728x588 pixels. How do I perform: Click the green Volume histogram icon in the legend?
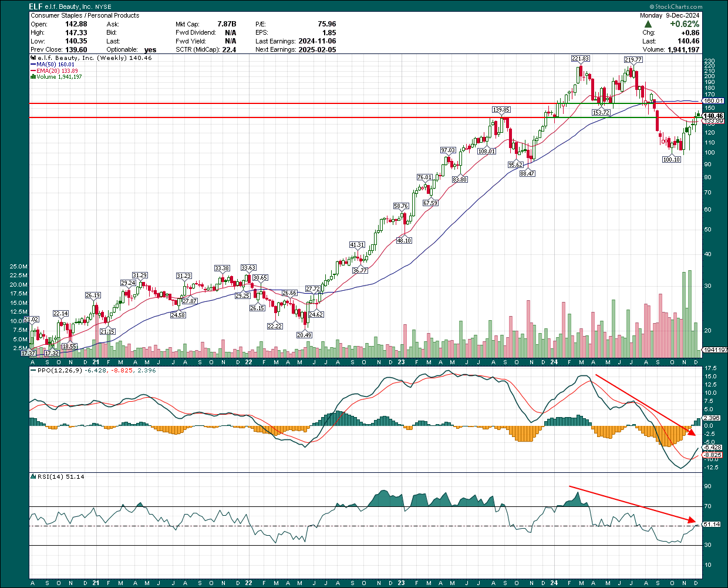coord(33,76)
